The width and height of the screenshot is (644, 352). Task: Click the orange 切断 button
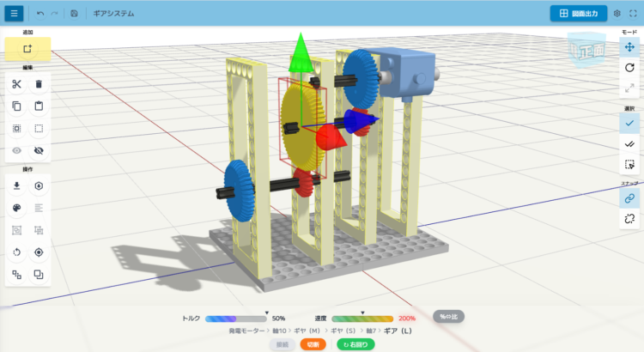[313, 344]
